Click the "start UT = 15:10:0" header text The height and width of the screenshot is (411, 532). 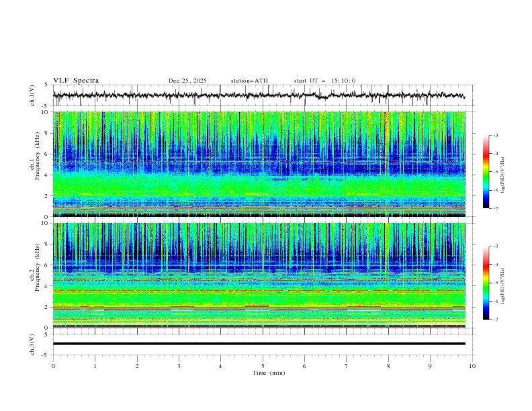click(324, 81)
